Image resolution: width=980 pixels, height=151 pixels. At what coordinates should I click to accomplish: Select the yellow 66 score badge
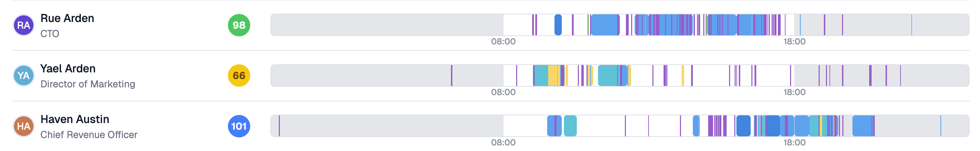[x=239, y=75]
